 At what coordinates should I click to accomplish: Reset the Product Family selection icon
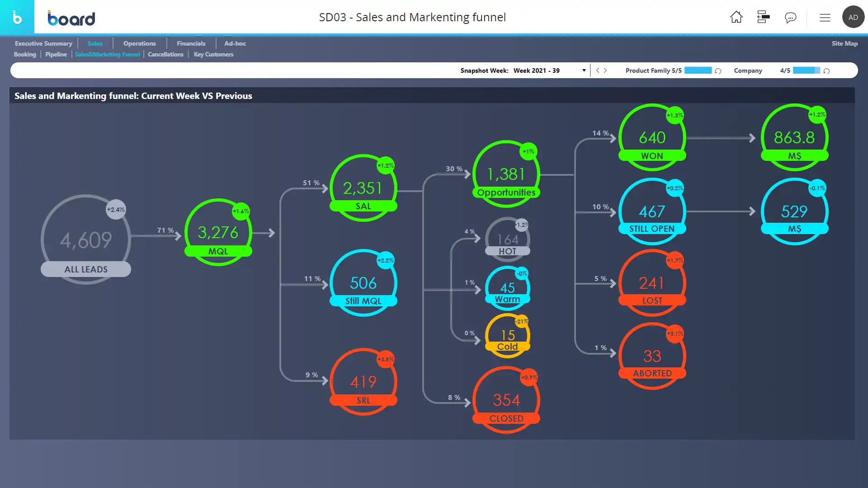coord(718,71)
